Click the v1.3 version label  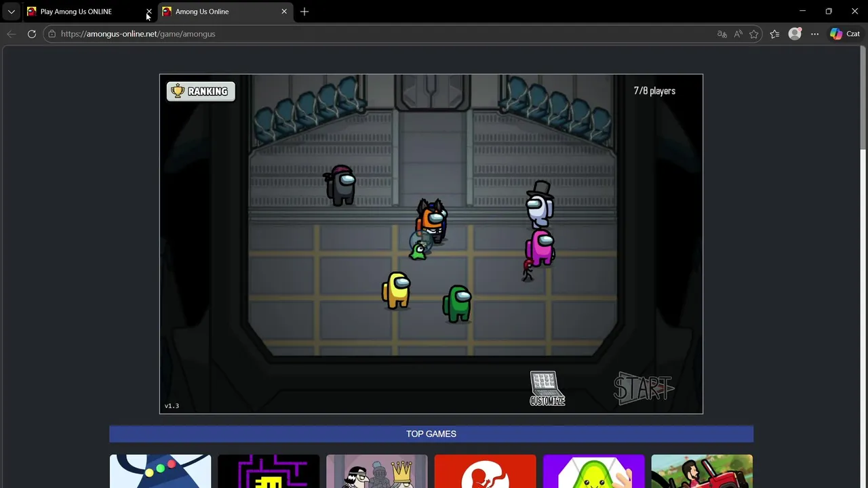pyautogui.click(x=172, y=406)
